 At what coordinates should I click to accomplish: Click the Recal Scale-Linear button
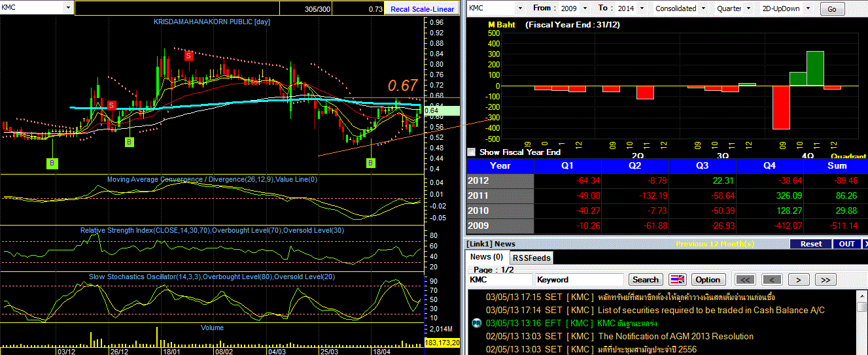pyautogui.click(x=422, y=9)
